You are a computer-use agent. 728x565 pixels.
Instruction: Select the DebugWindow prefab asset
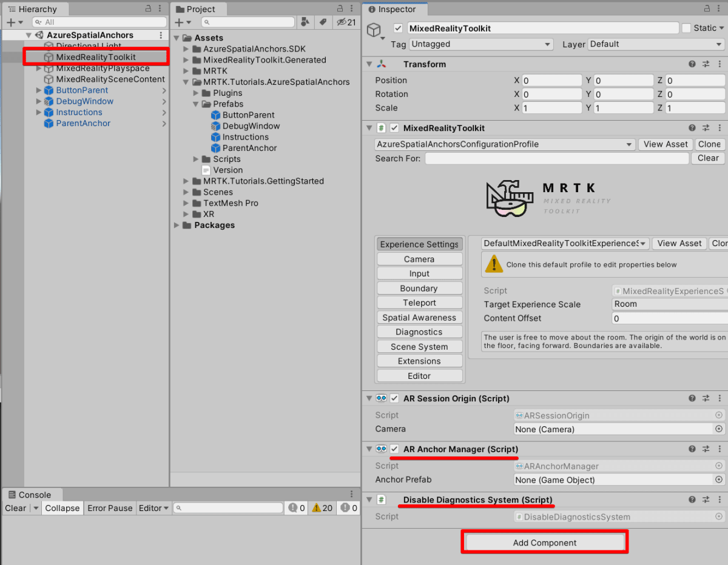(251, 126)
